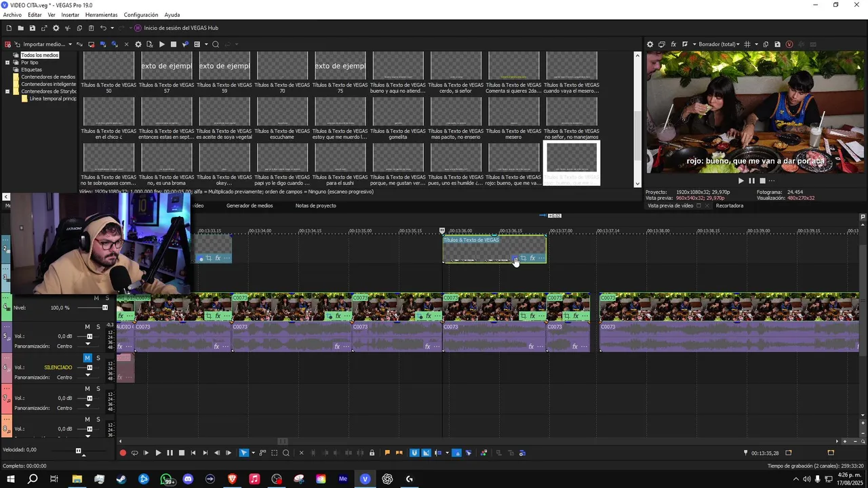The height and width of the screenshot is (488, 868).
Task: Open video preview properties gear
Action: 650,44
